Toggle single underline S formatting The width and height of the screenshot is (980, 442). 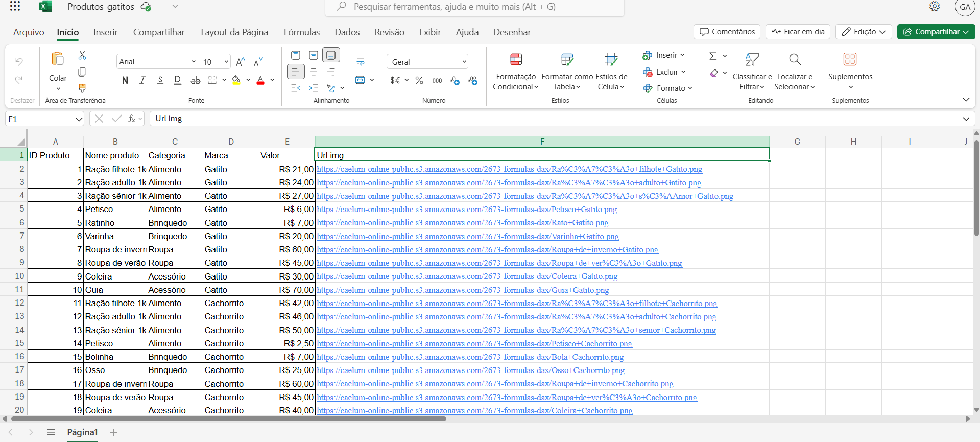[160, 80]
